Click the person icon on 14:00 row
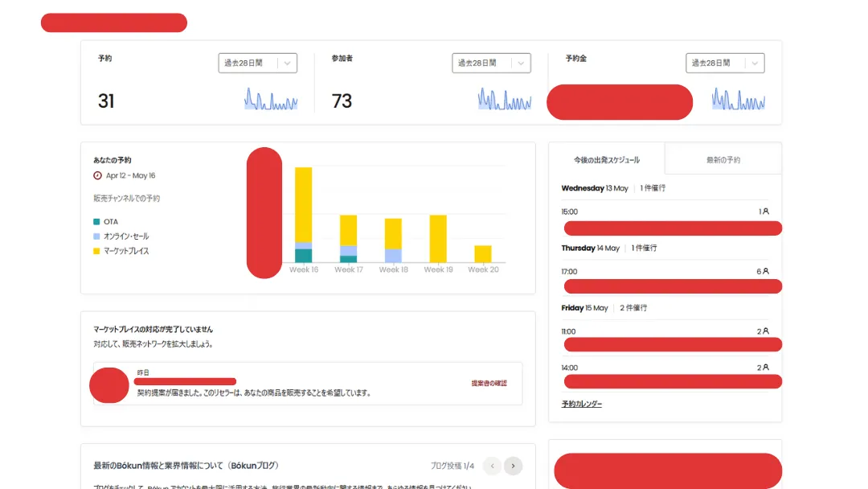 tap(766, 368)
